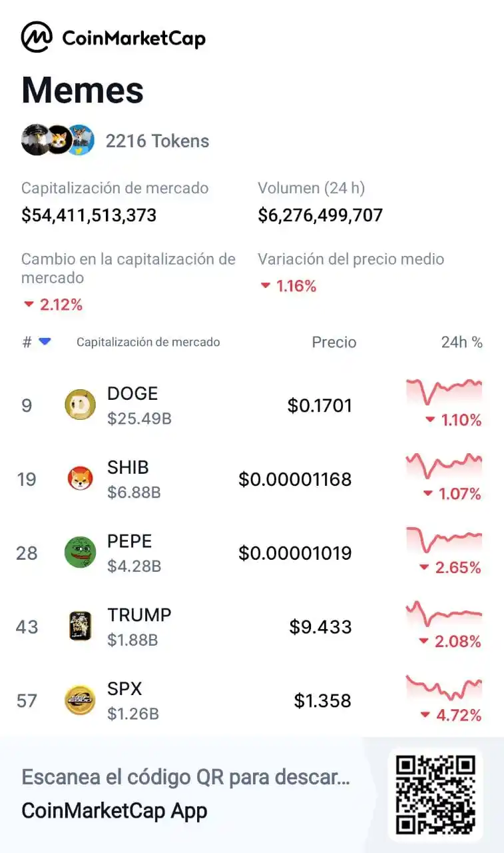
Task: Click the CoinMarketCap App label
Action: tap(115, 811)
